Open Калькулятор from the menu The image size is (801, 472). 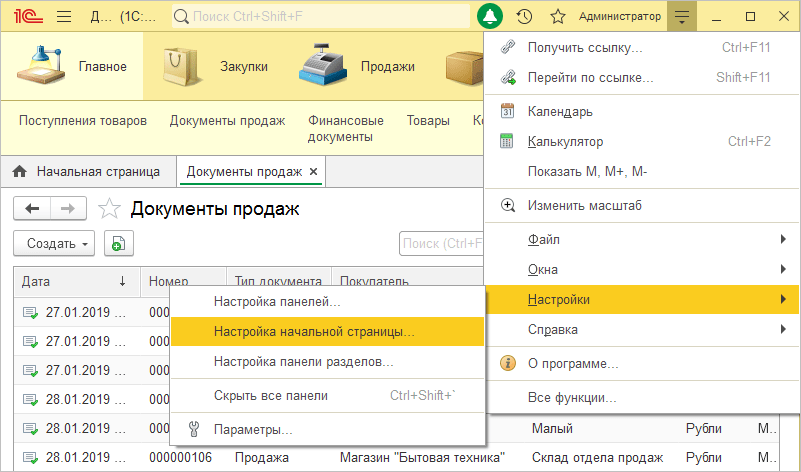pos(642,141)
